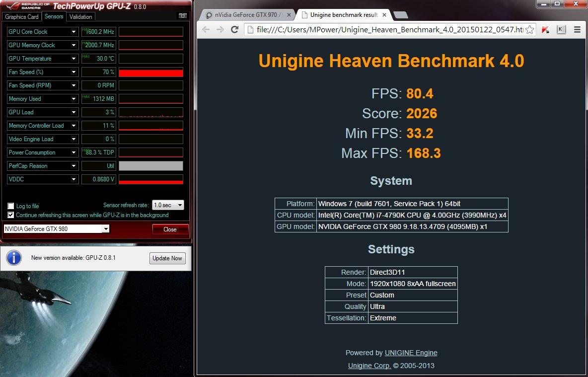
Task: Select the Sensors tab
Action: [54, 16]
